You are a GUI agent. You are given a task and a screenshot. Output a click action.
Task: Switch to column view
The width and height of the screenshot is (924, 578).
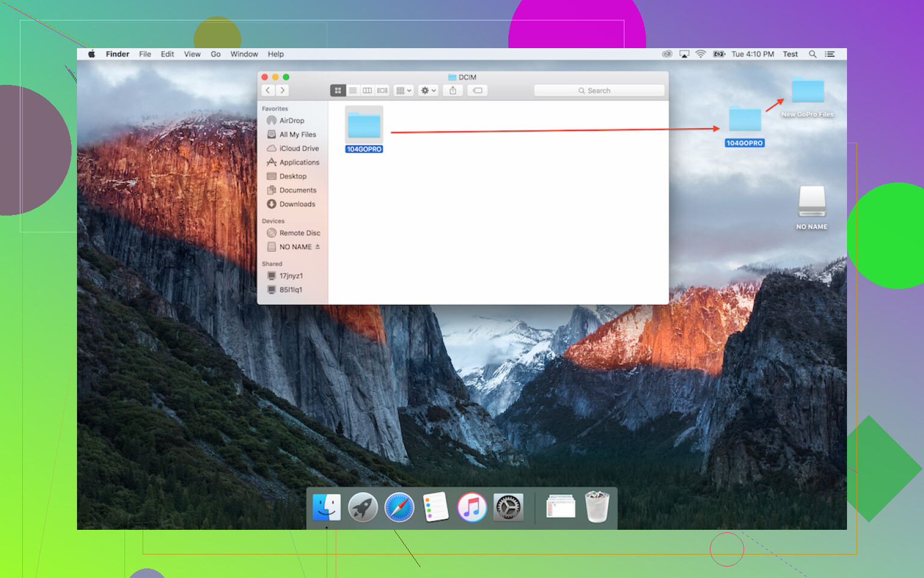tap(367, 90)
